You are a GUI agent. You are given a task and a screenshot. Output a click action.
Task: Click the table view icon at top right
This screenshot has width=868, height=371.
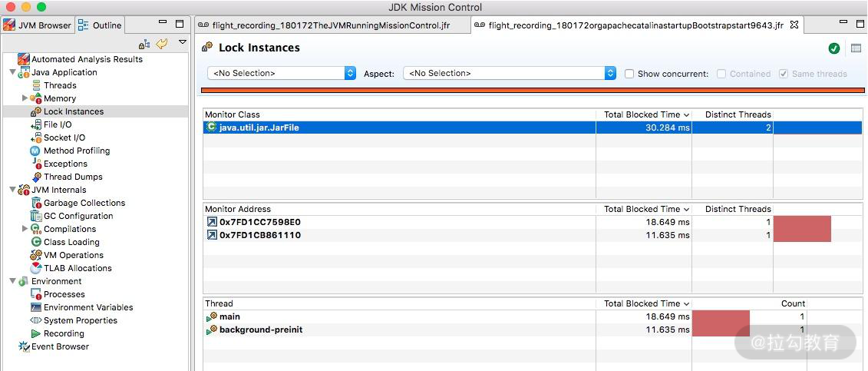(x=856, y=48)
